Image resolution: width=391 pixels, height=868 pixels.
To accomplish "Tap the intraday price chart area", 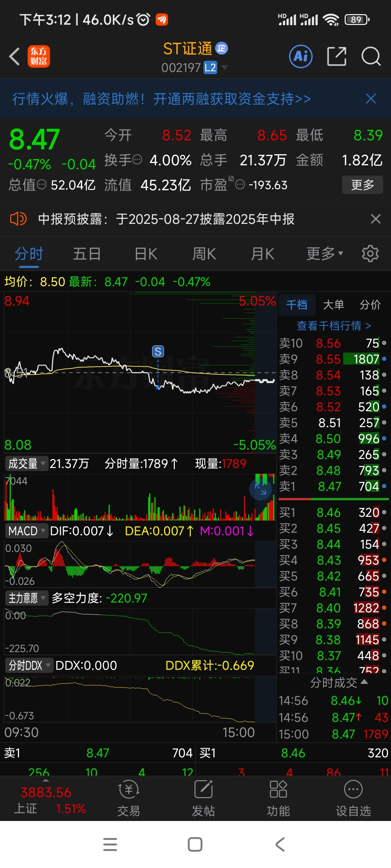I will pos(140,373).
